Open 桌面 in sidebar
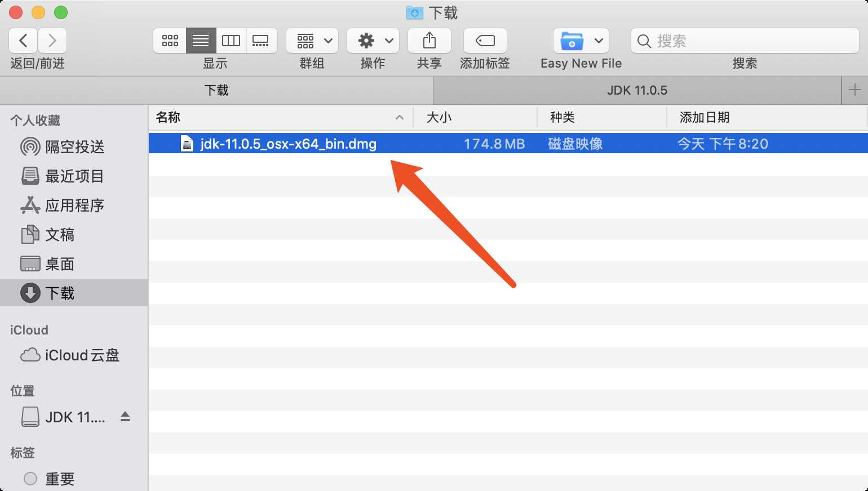 pos(74,264)
